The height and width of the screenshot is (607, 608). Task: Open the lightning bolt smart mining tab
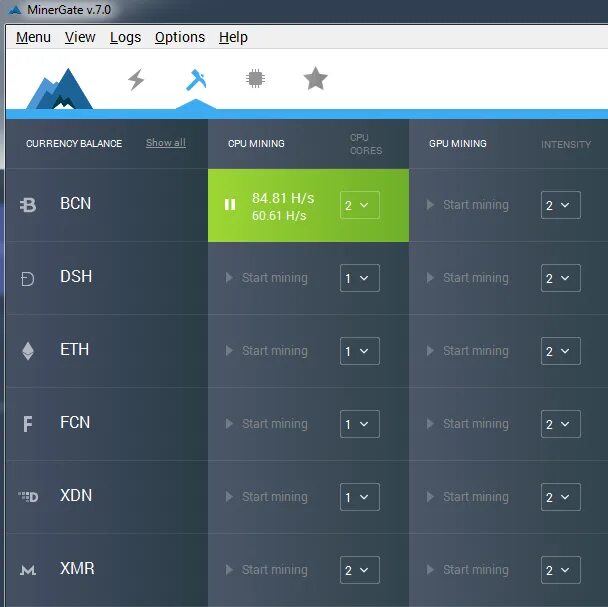coord(136,80)
